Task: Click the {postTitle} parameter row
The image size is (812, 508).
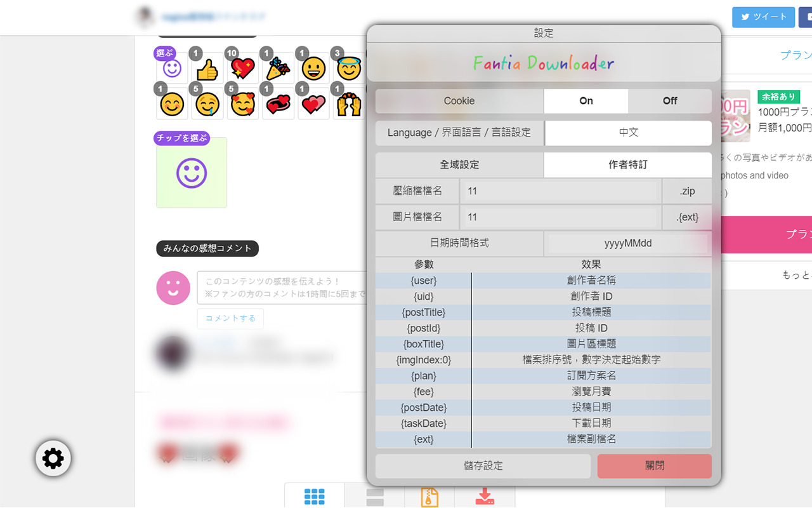Action: [544, 312]
